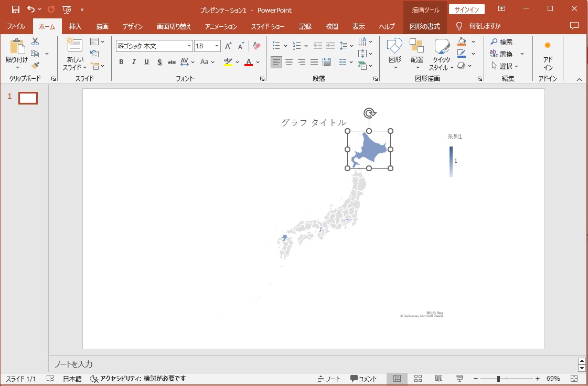Open Comments pane from status bar
Screen dimensions: 588x386
364,379
